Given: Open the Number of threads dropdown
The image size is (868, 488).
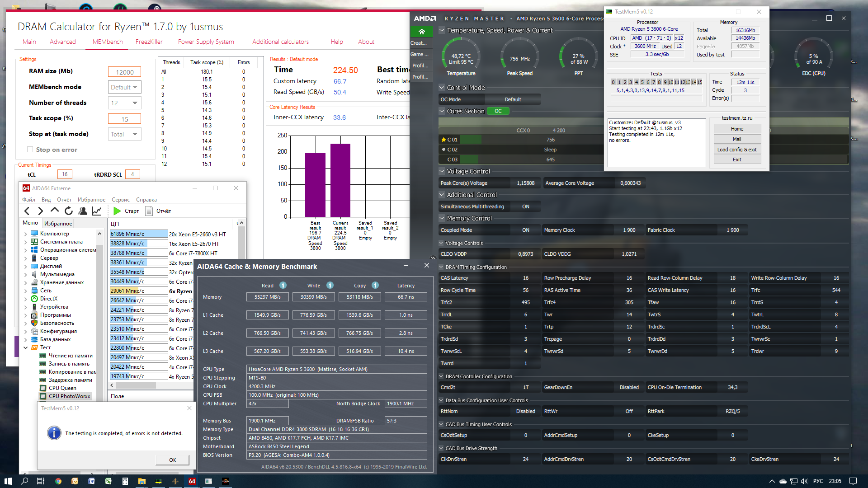Looking at the screenshot, I should tap(125, 103).
